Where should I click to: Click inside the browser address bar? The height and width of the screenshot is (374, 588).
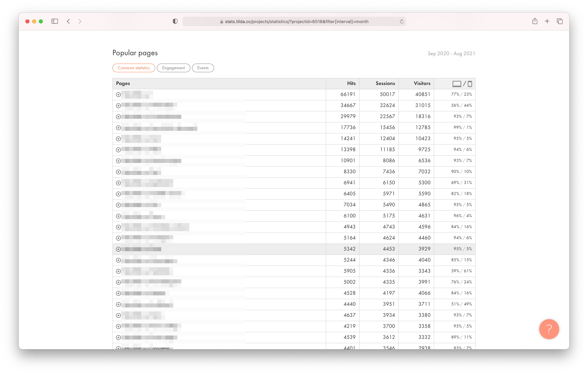pyautogui.click(x=294, y=21)
